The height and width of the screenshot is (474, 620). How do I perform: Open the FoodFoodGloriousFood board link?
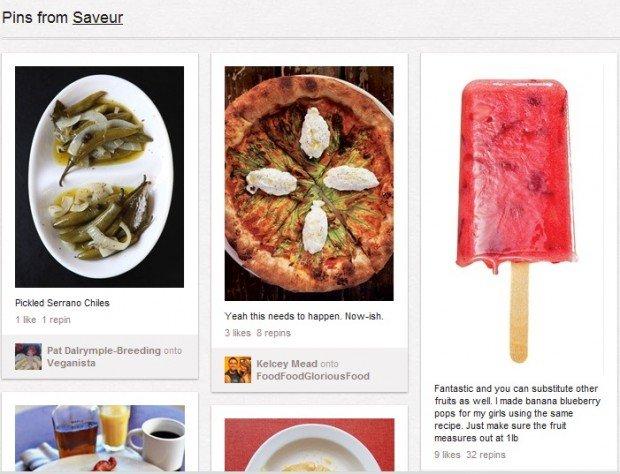click(x=313, y=376)
